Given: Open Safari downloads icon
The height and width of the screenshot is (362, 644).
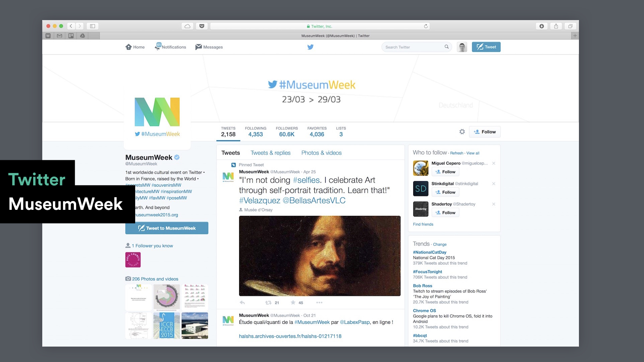Looking at the screenshot, I should pos(542,26).
